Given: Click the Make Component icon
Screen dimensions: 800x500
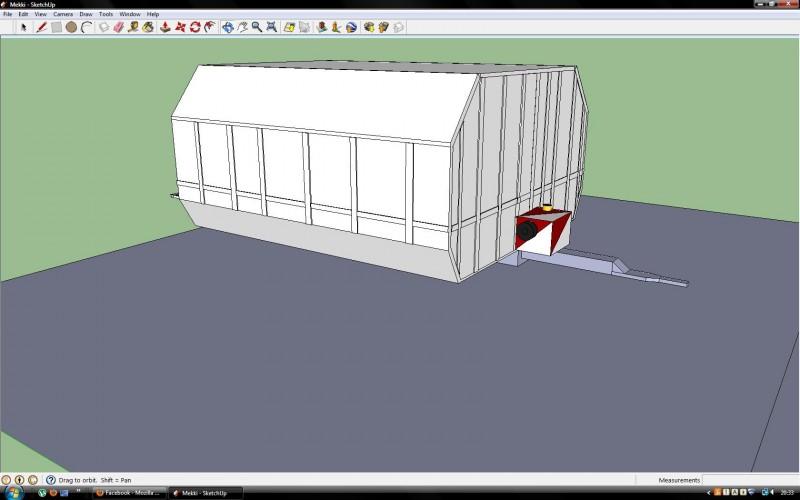Looking at the screenshot, I should [x=104, y=27].
